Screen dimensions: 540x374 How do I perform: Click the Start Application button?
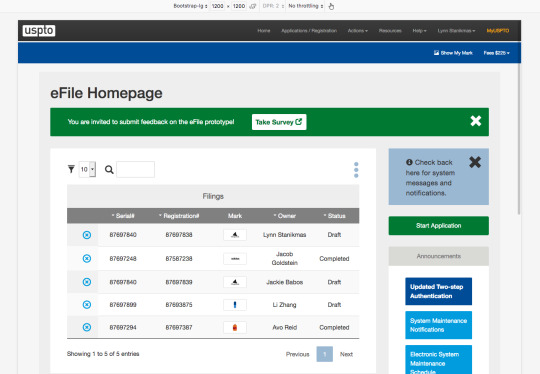[438, 226]
